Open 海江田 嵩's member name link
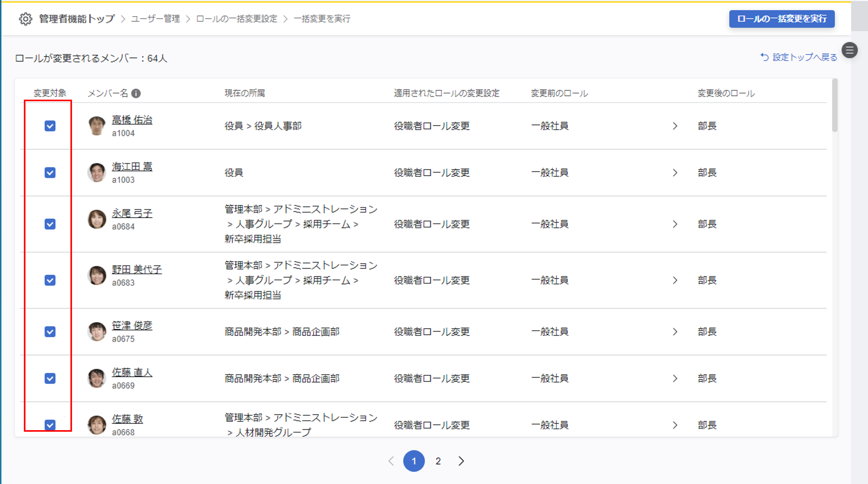The height and width of the screenshot is (484, 868). (x=132, y=167)
